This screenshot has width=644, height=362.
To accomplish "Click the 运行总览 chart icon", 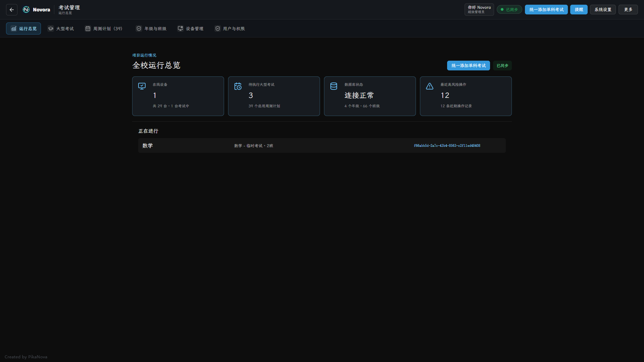I will point(14,28).
